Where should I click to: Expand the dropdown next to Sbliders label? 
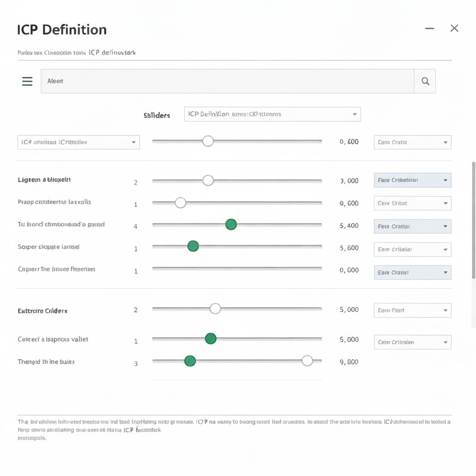[272, 114]
